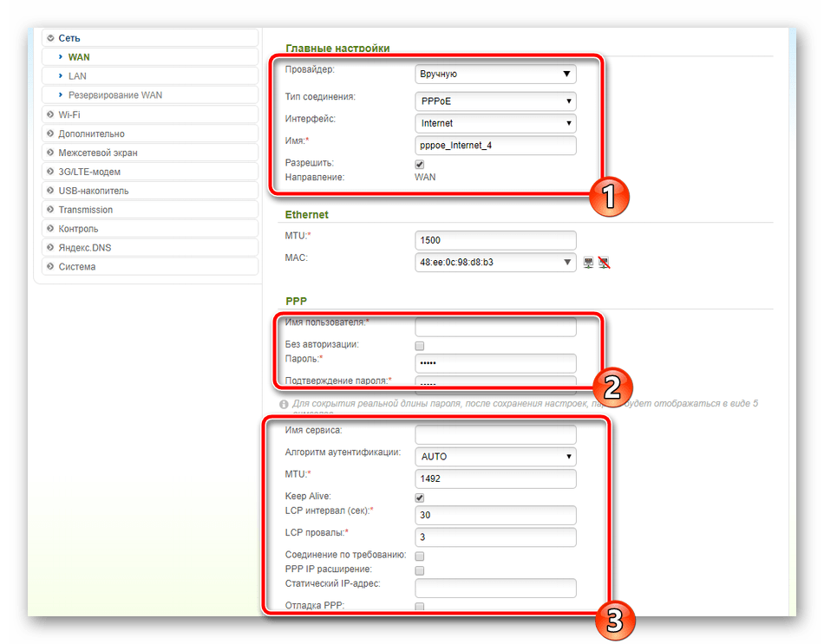Open the Интерфейс dropdown

click(x=495, y=123)
